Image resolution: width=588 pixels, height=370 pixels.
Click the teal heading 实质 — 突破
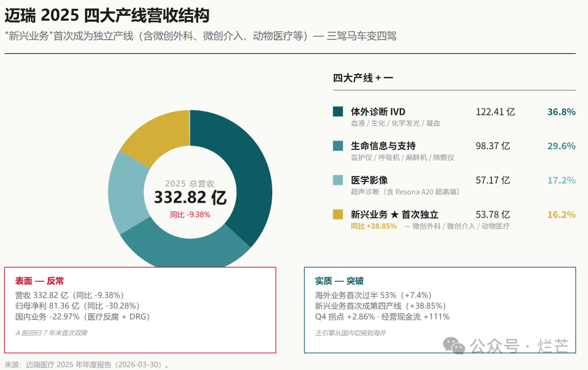(339, 281)
